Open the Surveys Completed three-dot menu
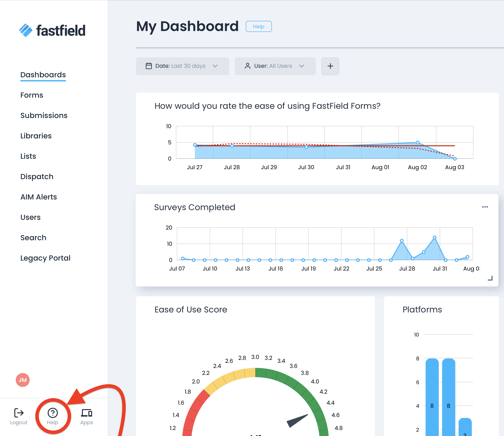The width and height of the screenshot is (504, 436). point(485,207)
